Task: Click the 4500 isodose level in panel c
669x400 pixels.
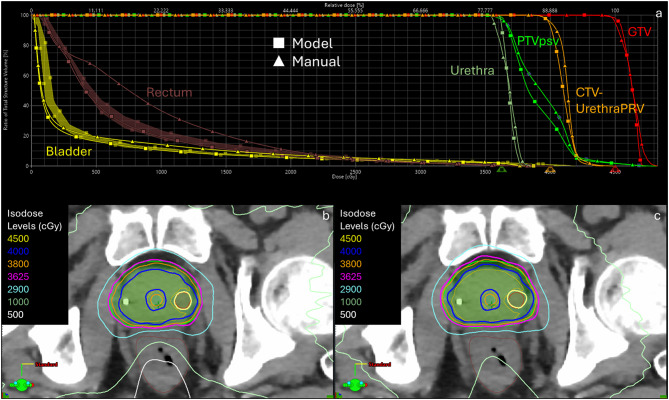Action: [x=351, y=239]
